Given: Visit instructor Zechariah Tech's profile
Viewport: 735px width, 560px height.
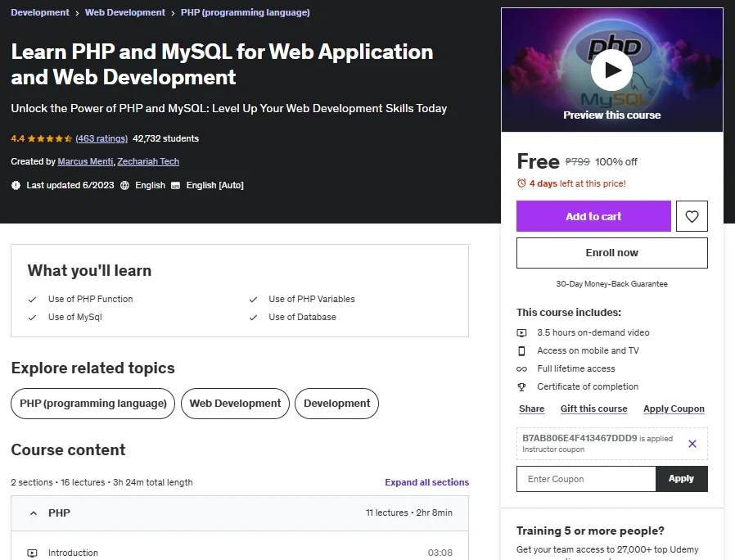Looking at the screenshot, I should [148, 161].
